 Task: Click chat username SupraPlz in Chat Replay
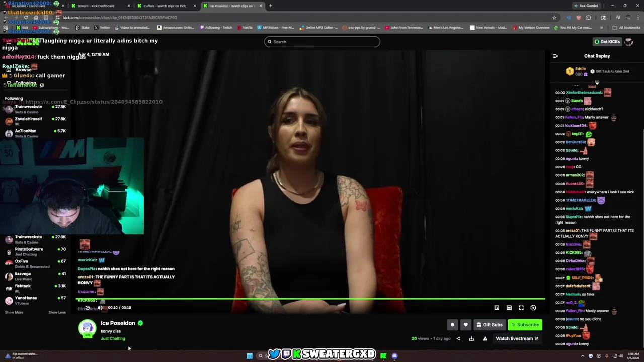pos(574,217)
